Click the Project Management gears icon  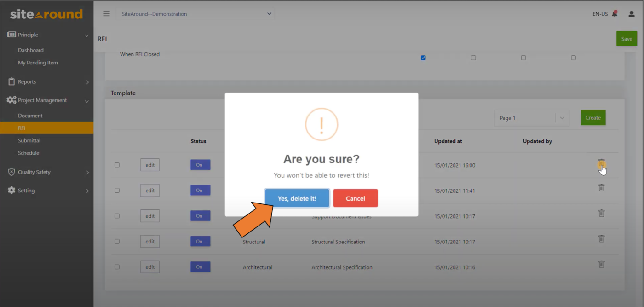(12, 100)
